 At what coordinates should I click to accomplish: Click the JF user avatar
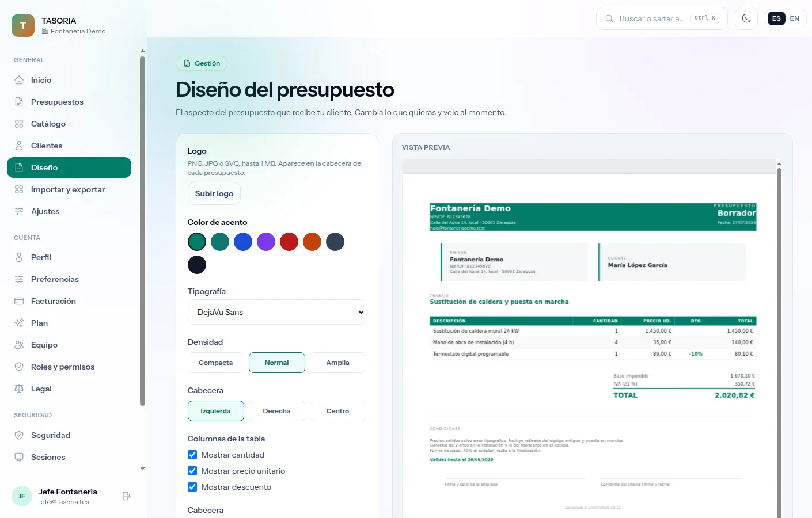[22, 496]
